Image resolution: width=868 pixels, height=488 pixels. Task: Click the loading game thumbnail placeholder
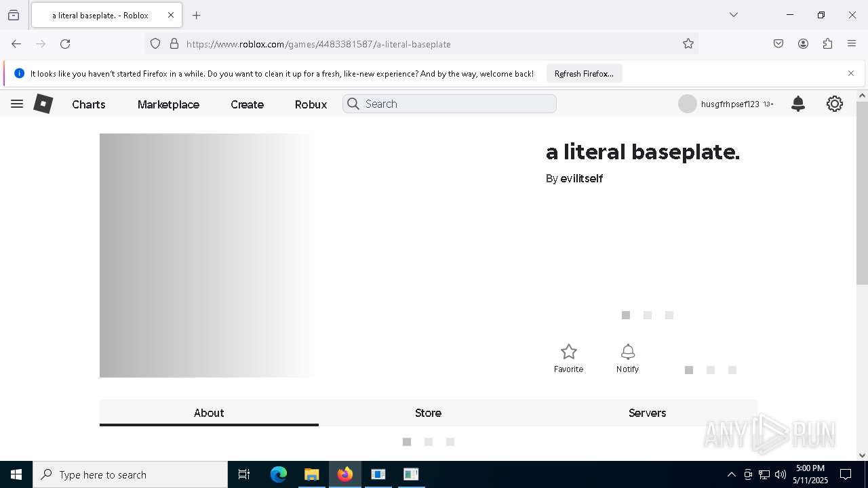[x=207, y=255]
